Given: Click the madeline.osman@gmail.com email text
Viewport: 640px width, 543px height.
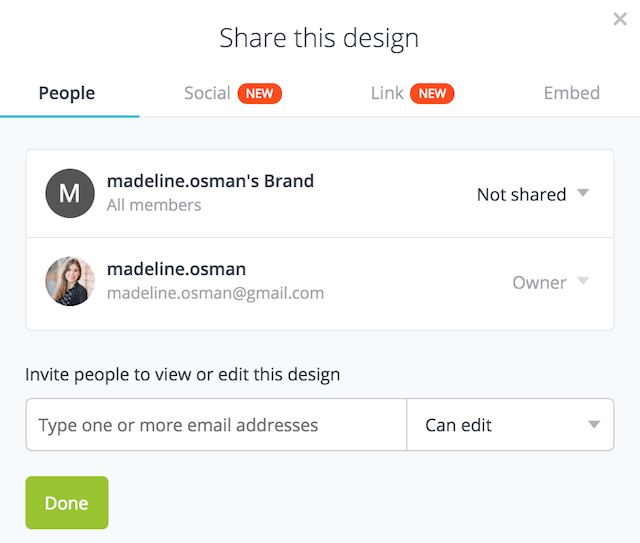Looking at the screenshot, I should point(215,293).
